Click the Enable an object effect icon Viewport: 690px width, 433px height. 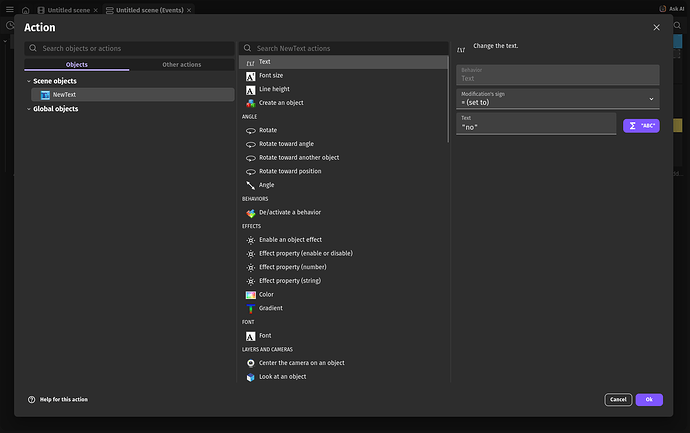pyautogui.click(x=251, y=240)
